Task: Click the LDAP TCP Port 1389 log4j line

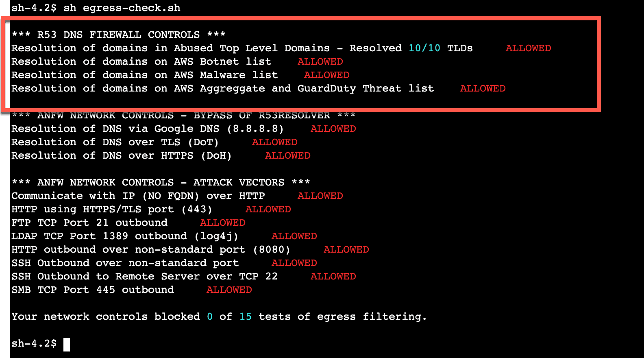Action: coord(125,236)
